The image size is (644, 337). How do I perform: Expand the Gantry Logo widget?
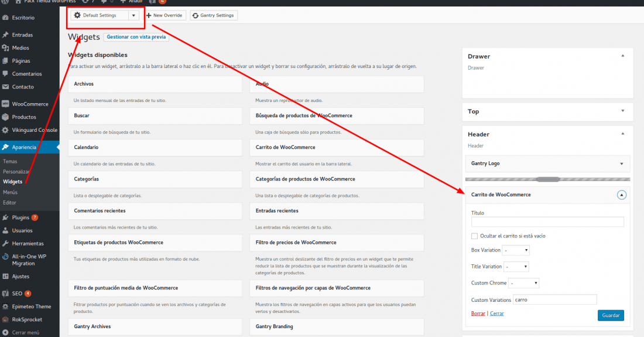[621, 164]
